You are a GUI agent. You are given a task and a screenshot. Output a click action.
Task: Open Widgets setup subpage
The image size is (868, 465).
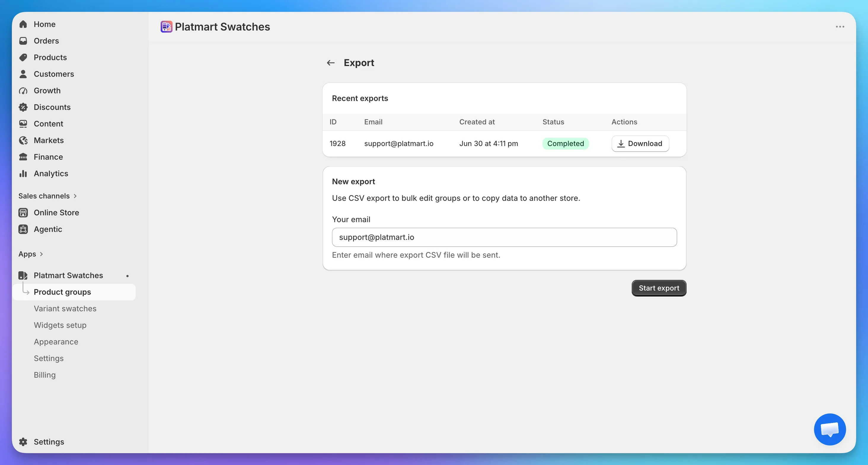pyautogui.click(x=60, y=325)
